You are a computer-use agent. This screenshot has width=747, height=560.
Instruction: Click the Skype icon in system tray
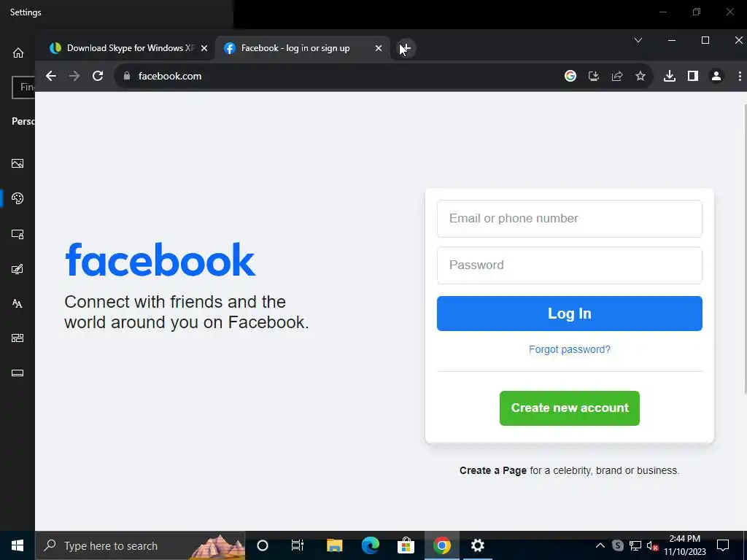(x=617, y=545)
